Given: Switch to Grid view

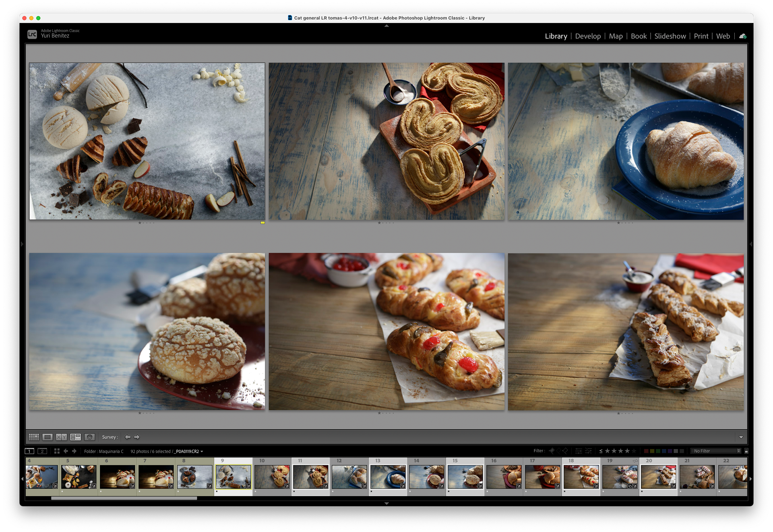Looking at the screenshot, I should [34, 437].
